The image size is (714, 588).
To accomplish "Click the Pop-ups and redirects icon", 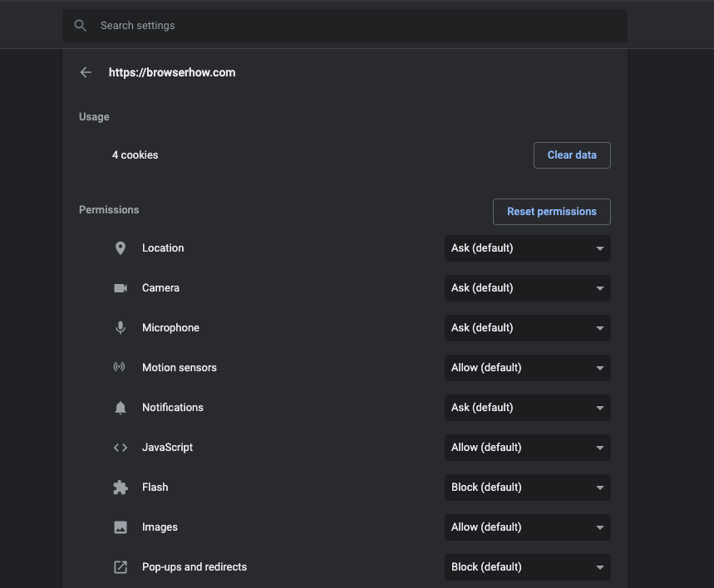I will [121, 567].
